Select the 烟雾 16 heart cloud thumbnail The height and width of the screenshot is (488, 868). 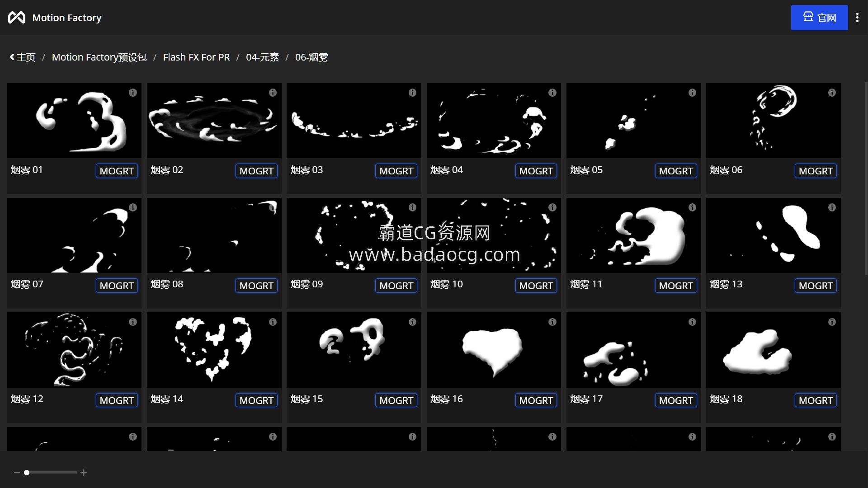494,350
